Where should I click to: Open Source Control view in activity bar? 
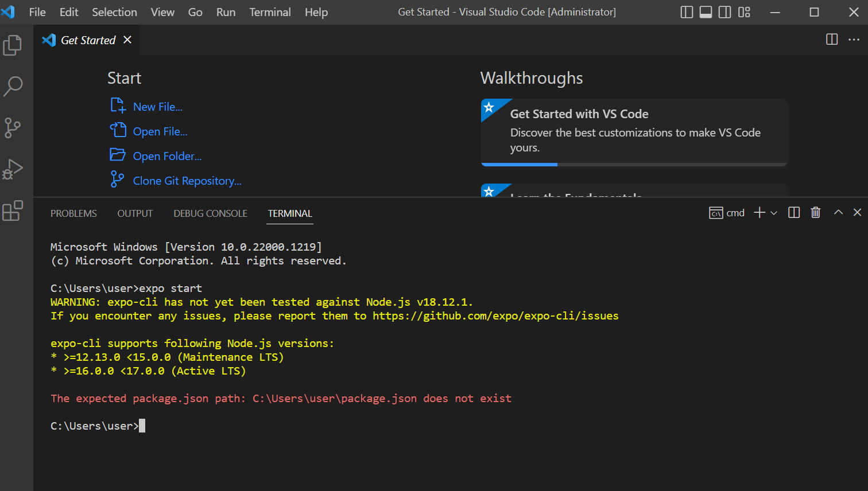13,128
